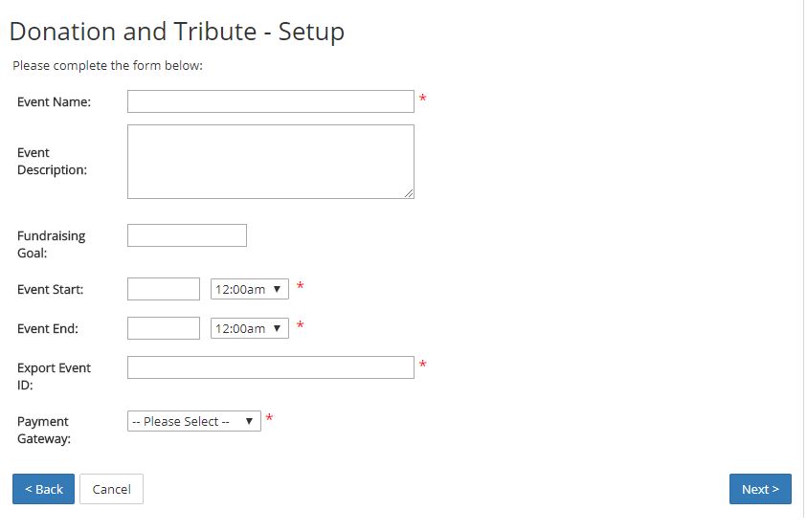Click the red asterisk beside Event Name
807x532 pixels.
422,99
